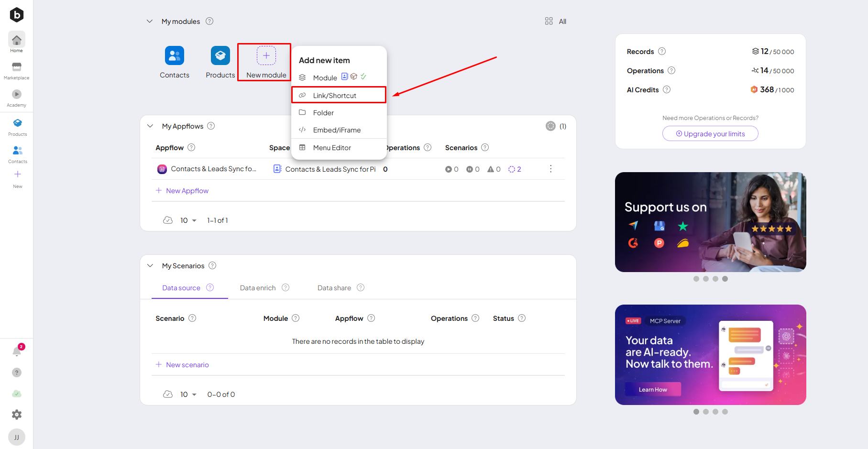The height and width of the screenshot is (449, 868).
Task: Click the Upgrade your limits button
Action: pos(710,134)
